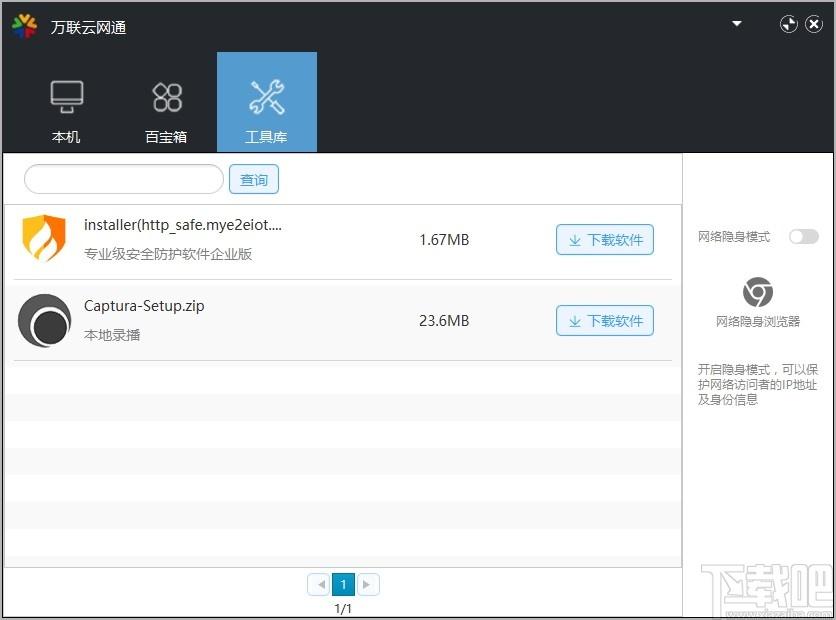Click the 网络隐身浏览器 label
The image size is (836, 620).
(758, 321)
